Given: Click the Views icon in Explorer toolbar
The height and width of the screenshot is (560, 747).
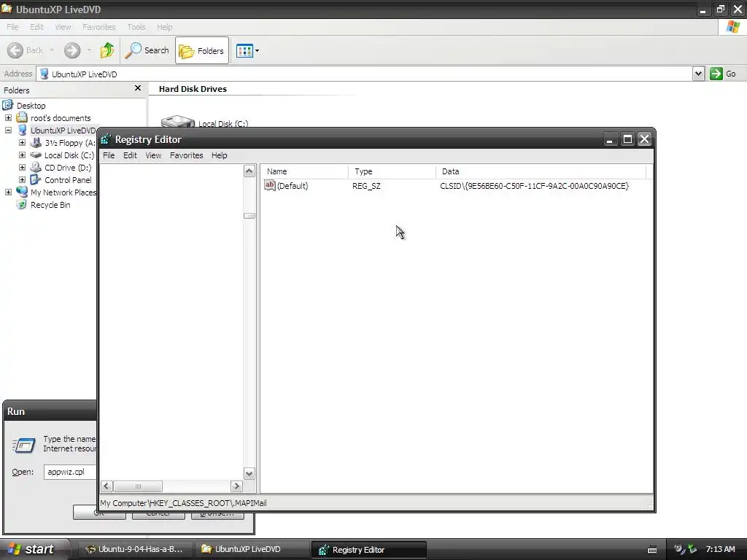Looking at the screenshot, I should (x=244, y=50).
